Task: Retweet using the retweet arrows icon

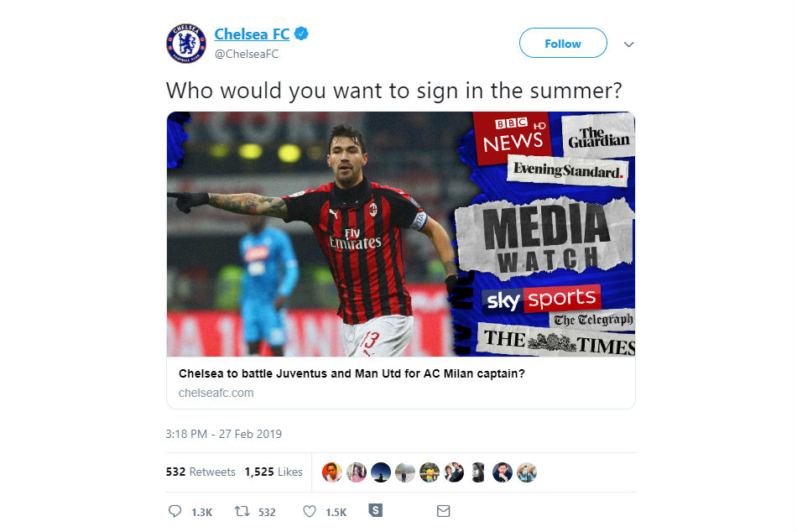Action: point(242,511)
